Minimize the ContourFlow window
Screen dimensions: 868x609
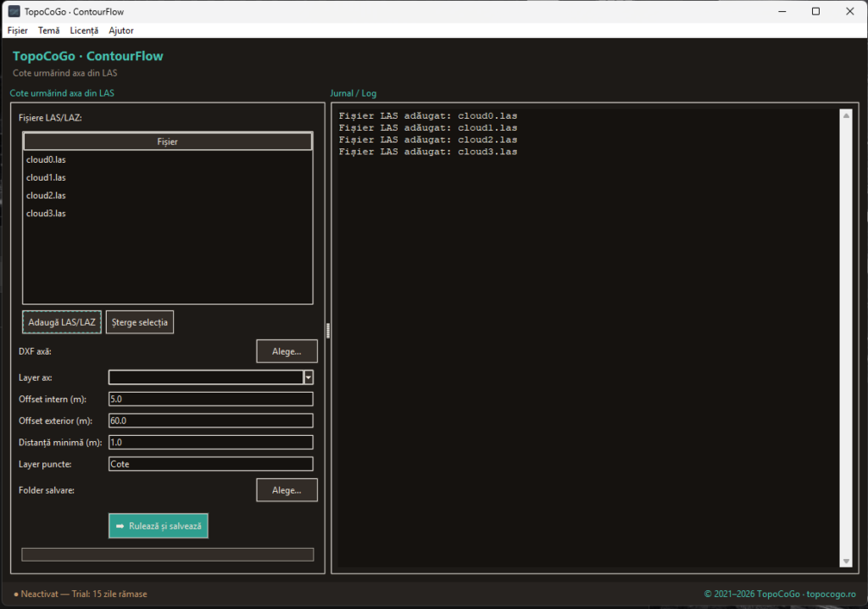[782, 11]
